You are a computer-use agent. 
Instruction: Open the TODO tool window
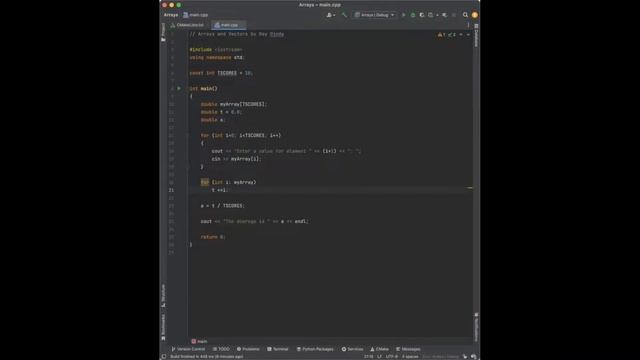pyautogui.click(x=221, y=349)
